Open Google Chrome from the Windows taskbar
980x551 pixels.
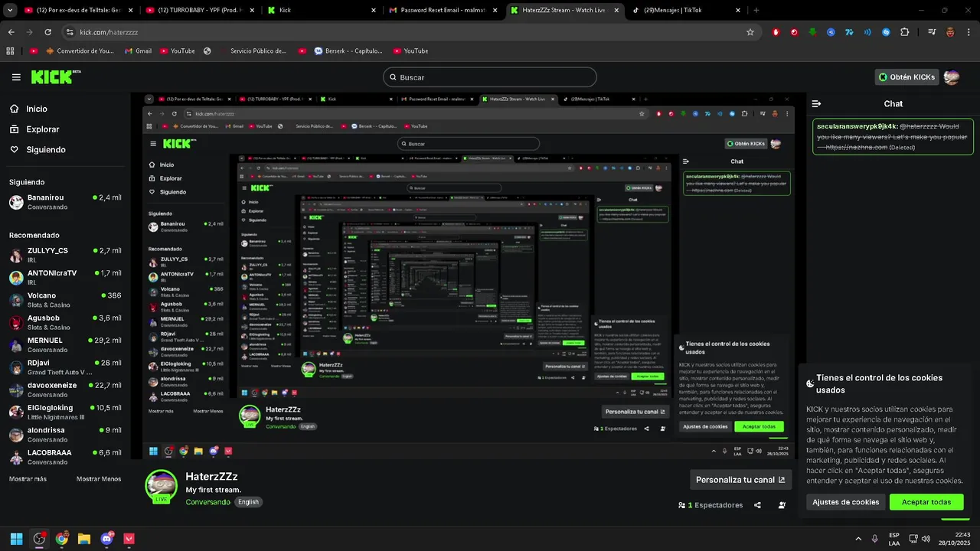tap(61, 539)
